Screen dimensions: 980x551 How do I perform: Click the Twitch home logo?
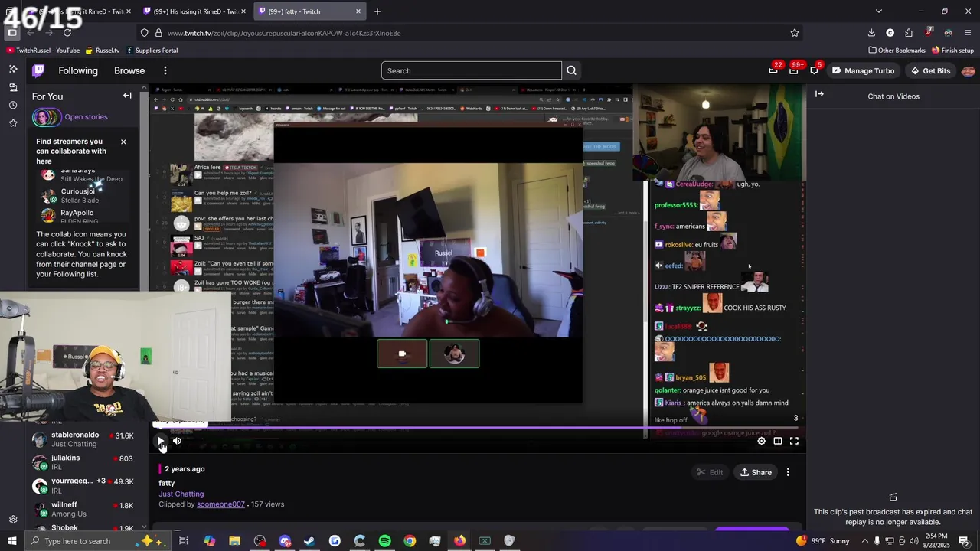(38, 70)
